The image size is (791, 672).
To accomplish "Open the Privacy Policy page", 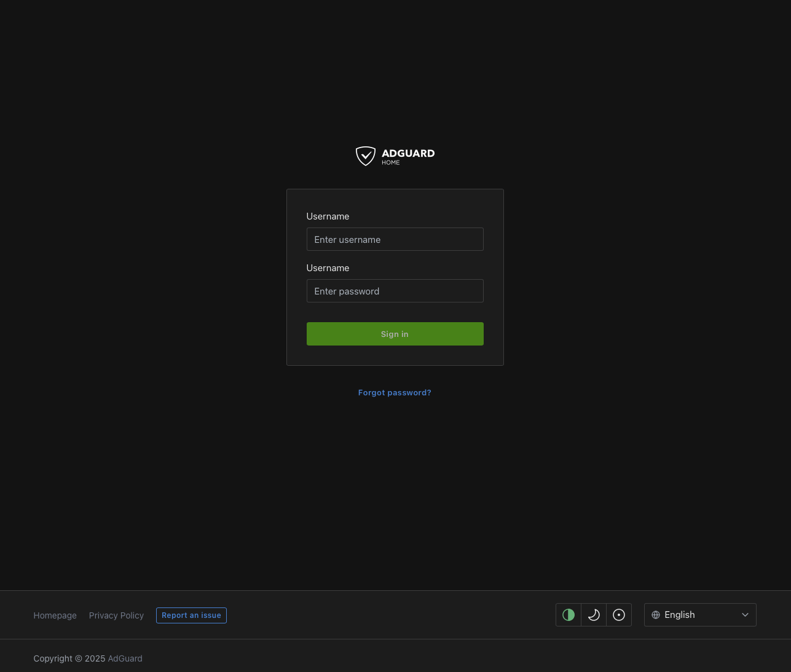I will [116, 615].
